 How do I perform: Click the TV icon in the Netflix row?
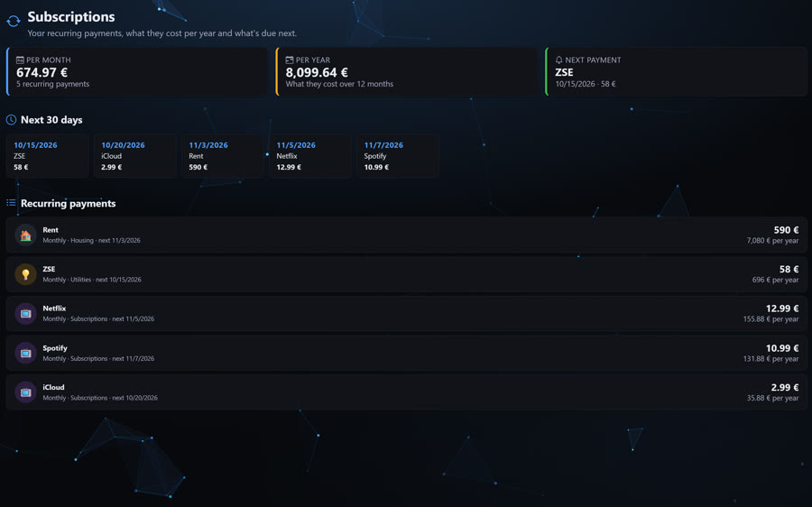[x=25, y=314]
